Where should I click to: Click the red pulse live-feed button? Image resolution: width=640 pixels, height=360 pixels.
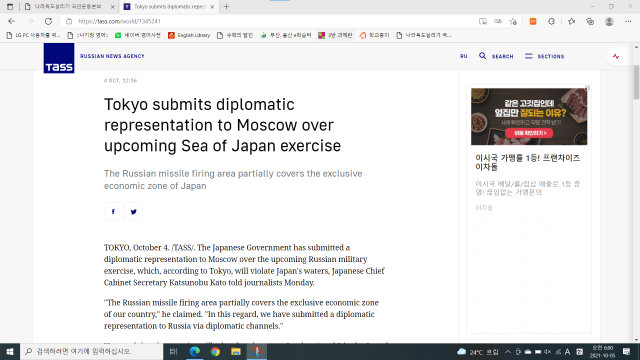[x=616, y=56]
